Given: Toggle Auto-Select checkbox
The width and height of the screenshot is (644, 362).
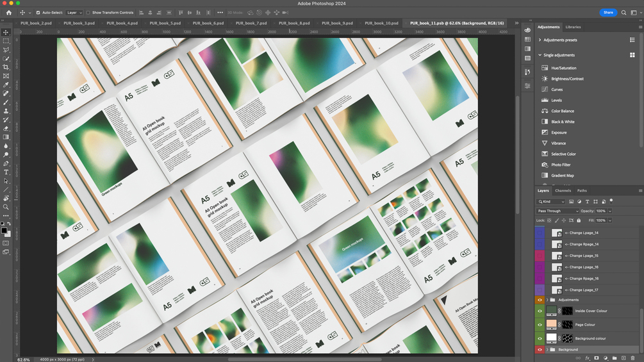Looking at the screenshot, I should click(x=38, y=13).
